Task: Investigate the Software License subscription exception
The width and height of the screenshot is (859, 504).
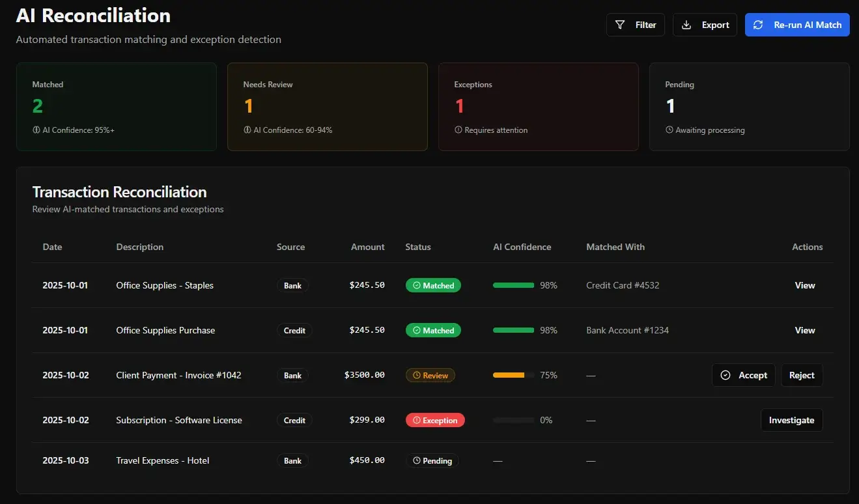Action: click(791, 420)
